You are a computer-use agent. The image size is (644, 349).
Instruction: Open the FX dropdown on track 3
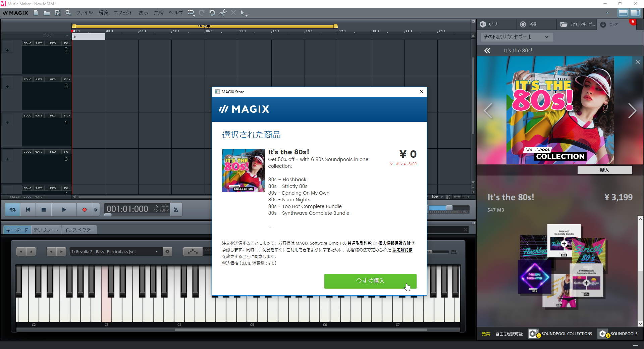[67, 80]
